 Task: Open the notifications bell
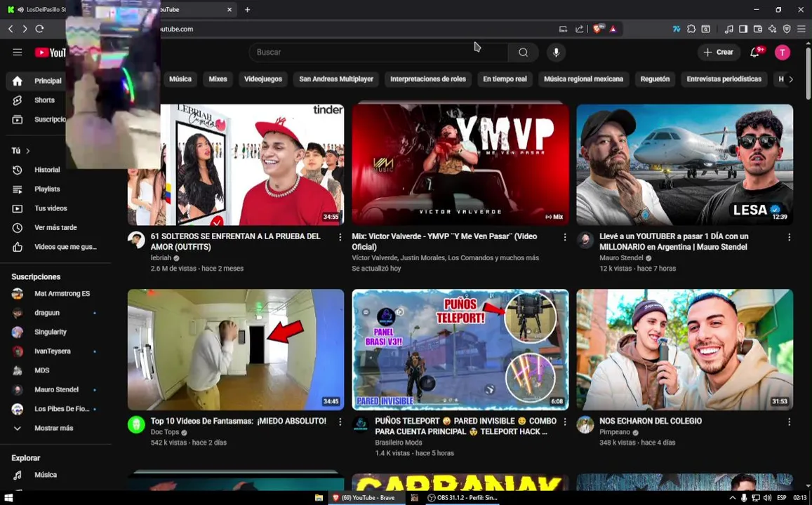click(755, 53)
